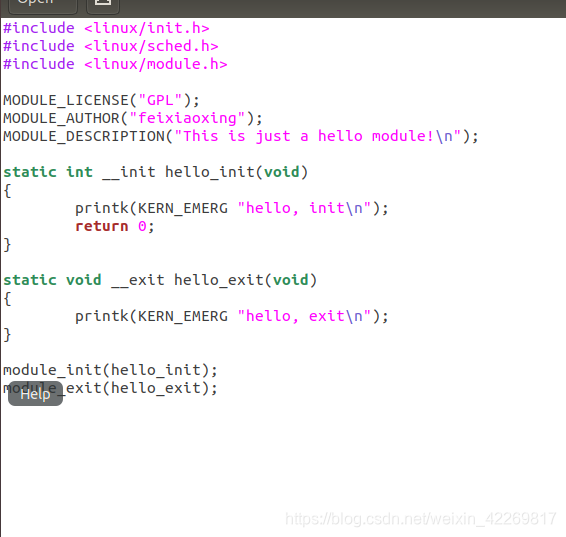
Task: Click the hello_init function name in its definition
Action: tap(210, 172)
